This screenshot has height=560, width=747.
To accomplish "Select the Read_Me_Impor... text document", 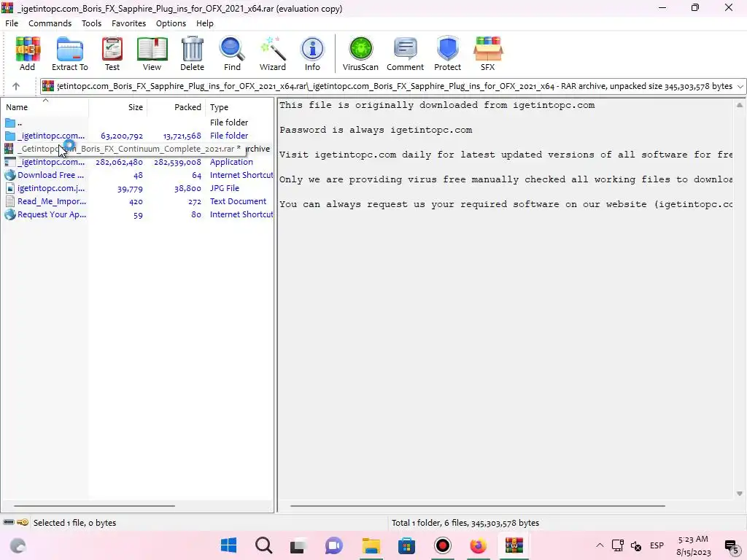I will point(137,201).
